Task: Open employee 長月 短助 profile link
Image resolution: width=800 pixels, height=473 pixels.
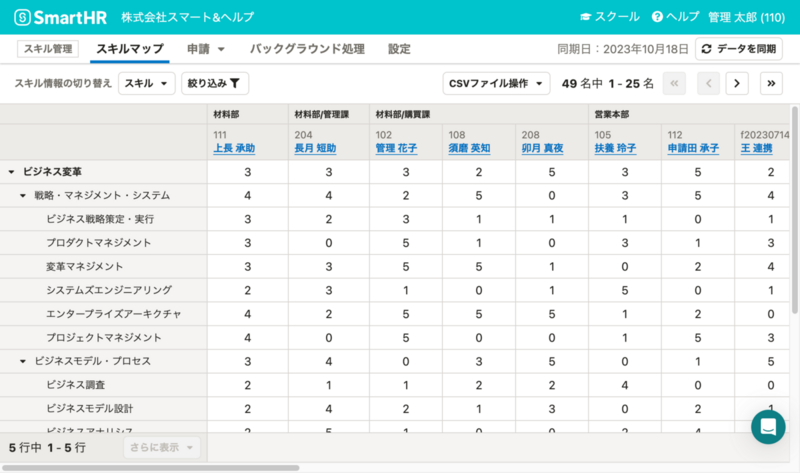Action: coord(315,148)
